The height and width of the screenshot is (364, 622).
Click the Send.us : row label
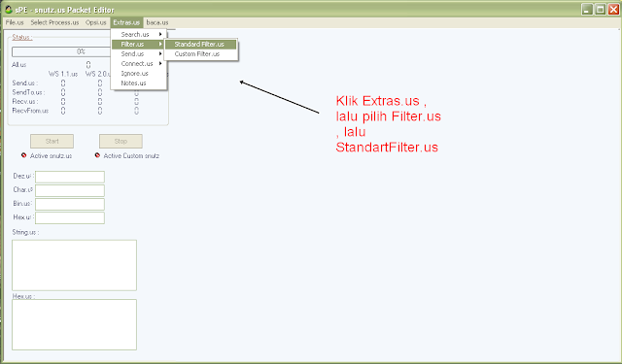click(25, 83)
